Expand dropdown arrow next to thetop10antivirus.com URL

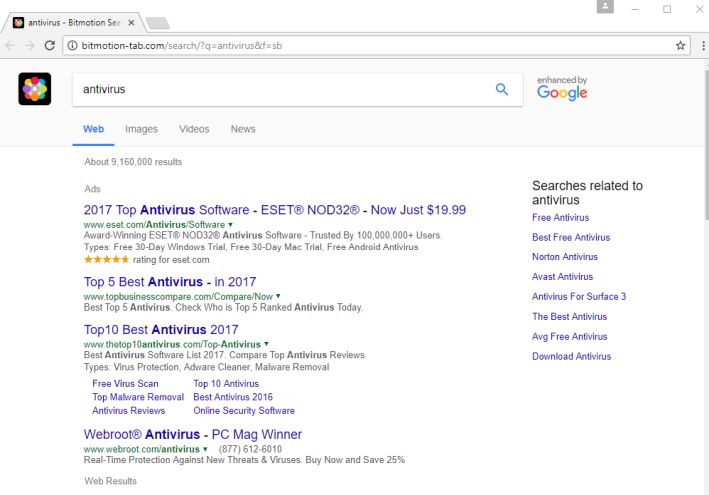[266, 344]
